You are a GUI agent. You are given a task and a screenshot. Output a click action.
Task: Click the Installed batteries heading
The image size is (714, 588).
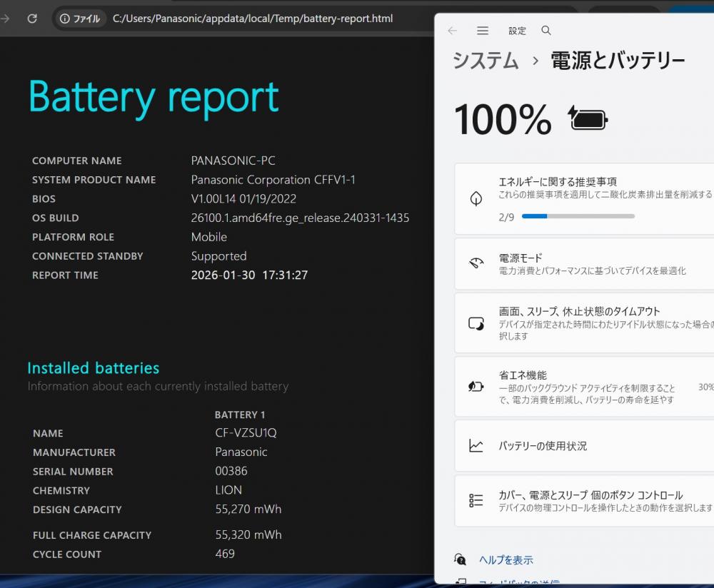pos(94,367)
